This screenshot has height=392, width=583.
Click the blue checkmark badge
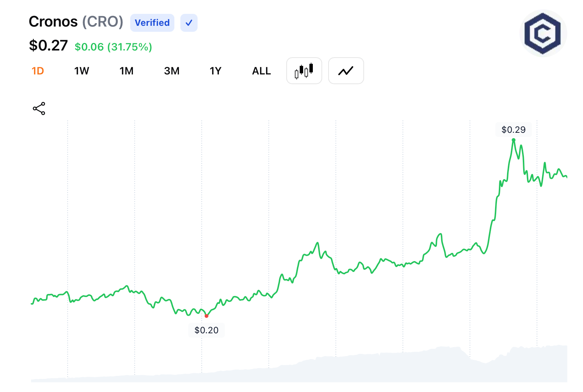[x=189, y=23]
